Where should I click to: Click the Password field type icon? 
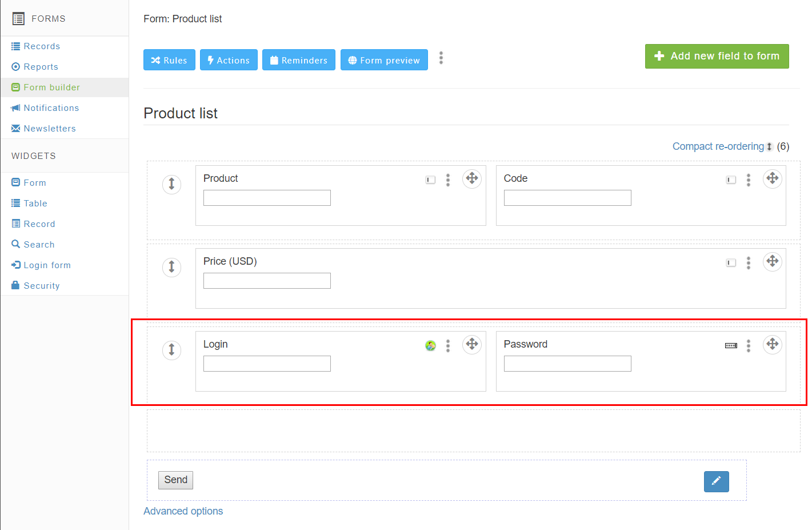point(731,345)
